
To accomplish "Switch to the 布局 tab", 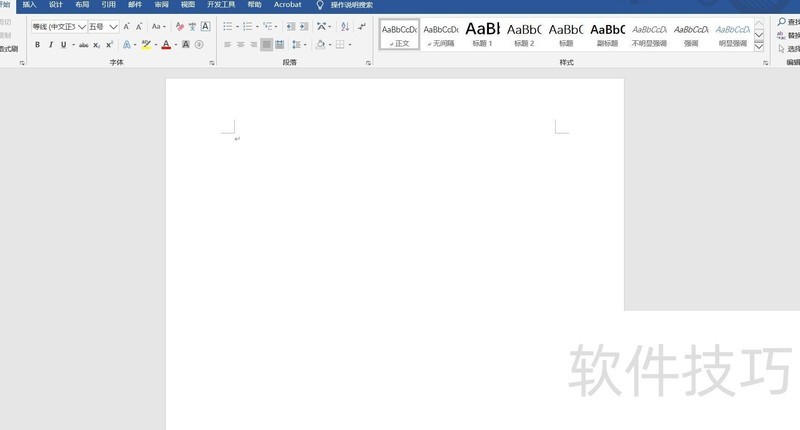I will pos(82,5).
